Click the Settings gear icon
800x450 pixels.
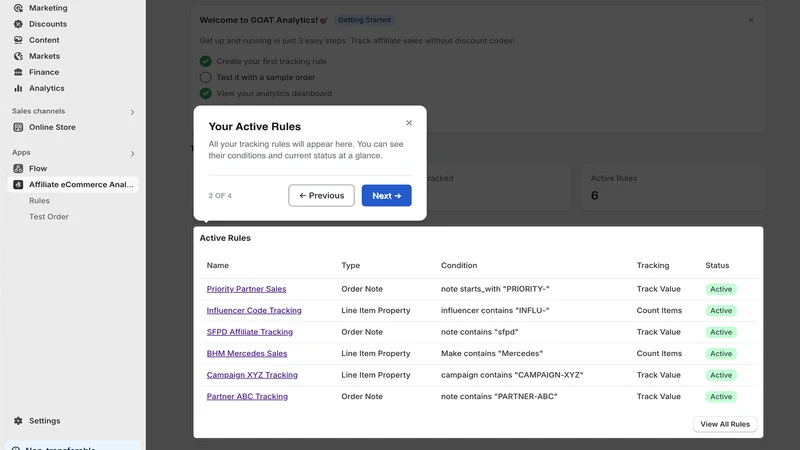[x=18, y=421]
